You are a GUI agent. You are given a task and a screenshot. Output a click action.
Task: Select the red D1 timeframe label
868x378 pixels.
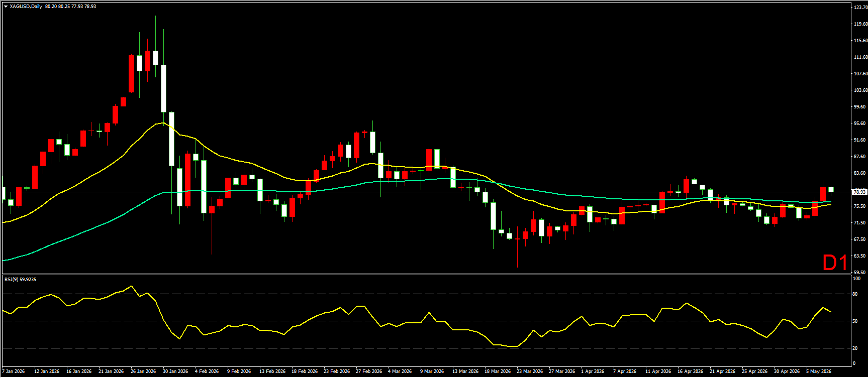click(835, 263)
